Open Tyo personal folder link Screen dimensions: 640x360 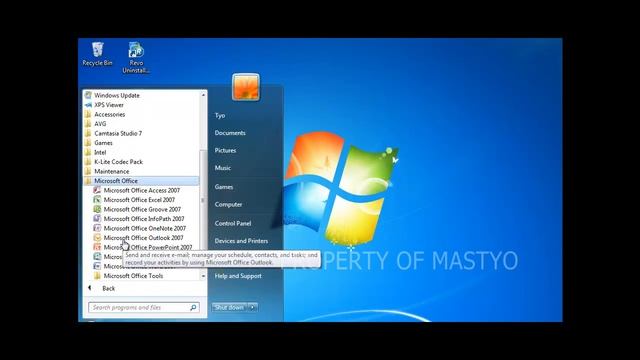pos(220,116)
